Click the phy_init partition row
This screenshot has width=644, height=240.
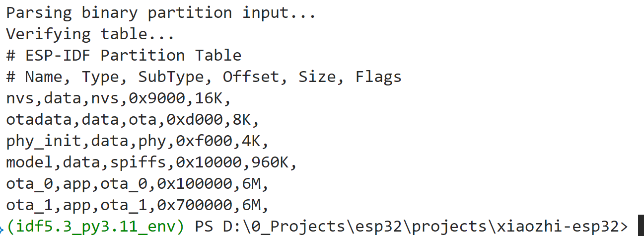(x=138, y=141)
